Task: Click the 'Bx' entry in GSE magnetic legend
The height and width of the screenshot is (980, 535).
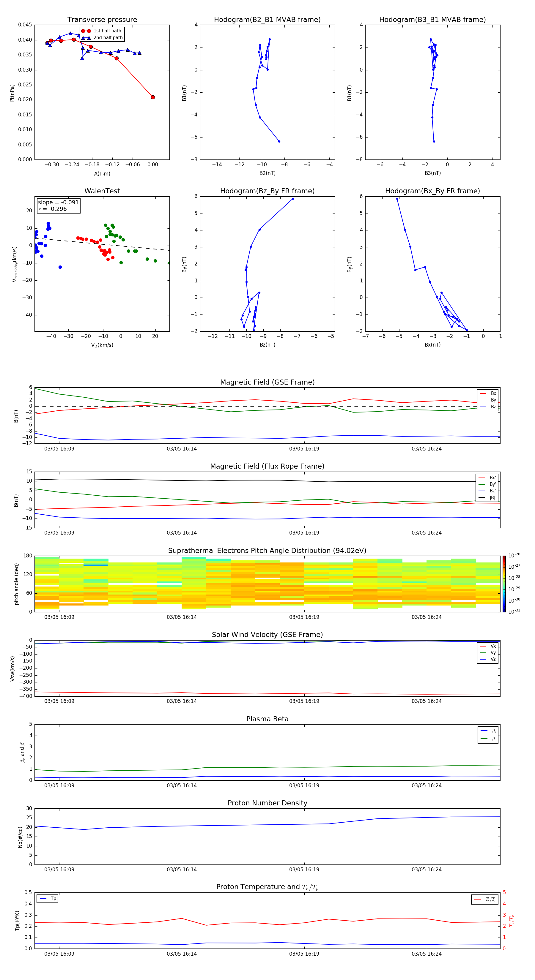Action: coord(488,393)
